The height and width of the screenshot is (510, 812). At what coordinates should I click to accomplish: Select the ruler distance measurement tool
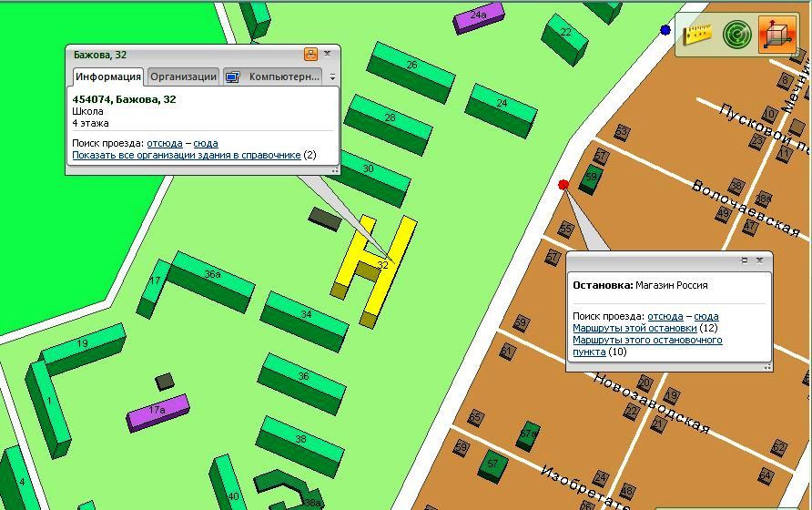point(697,35)
